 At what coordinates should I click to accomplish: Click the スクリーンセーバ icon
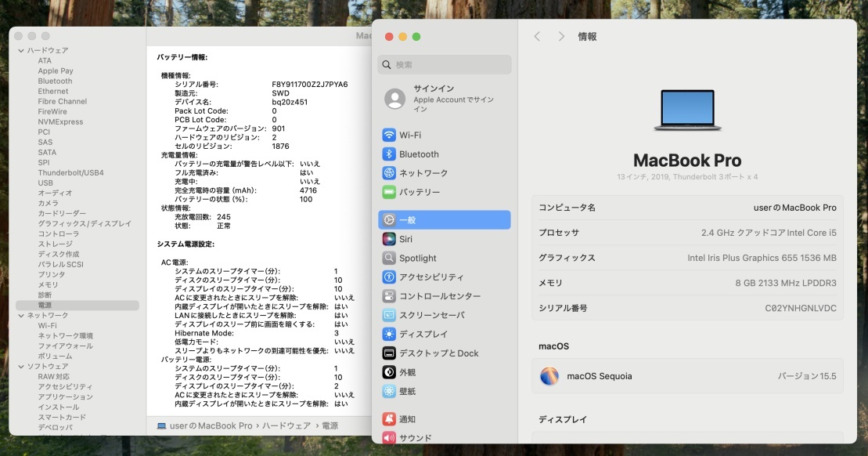coord(389,315)
